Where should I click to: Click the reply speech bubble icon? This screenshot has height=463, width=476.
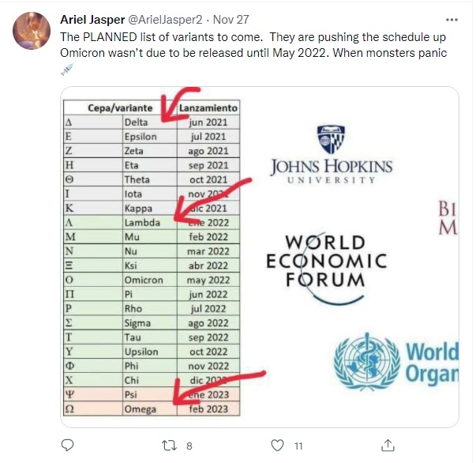pyautogui.click(x=68, y=446)
